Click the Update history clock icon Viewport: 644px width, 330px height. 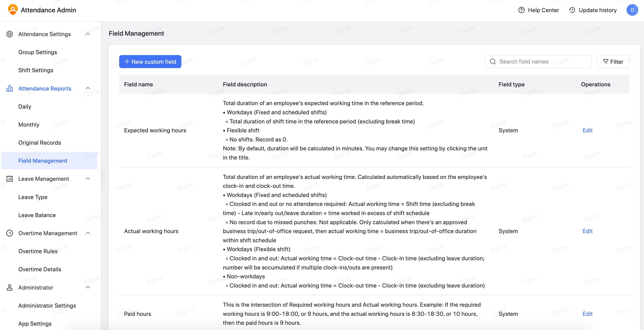click(x=572, y=10)
